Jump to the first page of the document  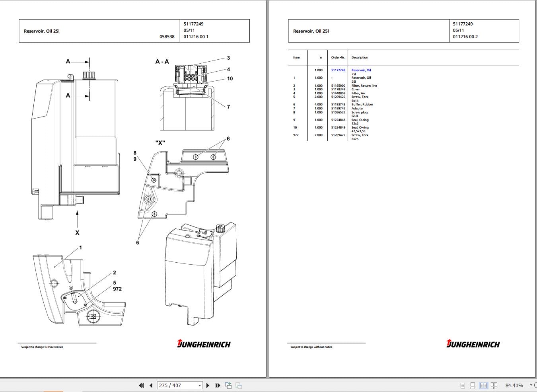[141, 385]
